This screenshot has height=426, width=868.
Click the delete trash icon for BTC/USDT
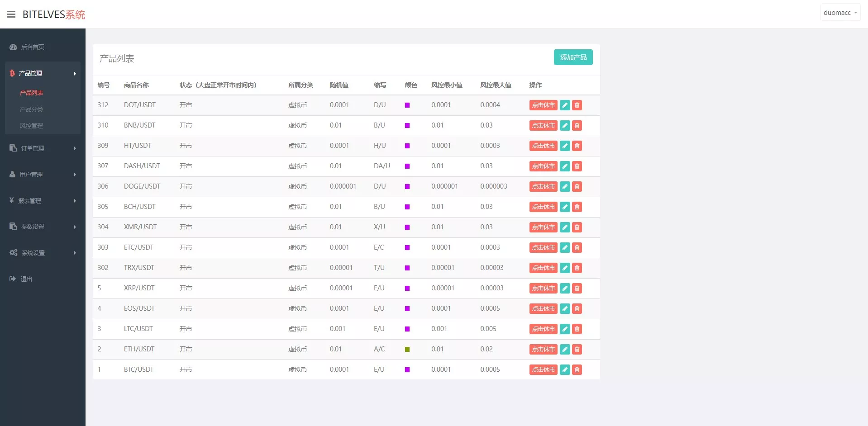(x=577, y=369)
